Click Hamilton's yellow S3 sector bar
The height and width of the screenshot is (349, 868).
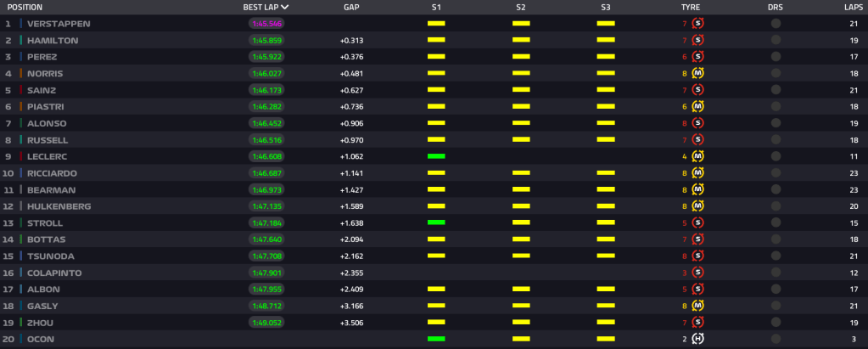click(x=606, y=40)
